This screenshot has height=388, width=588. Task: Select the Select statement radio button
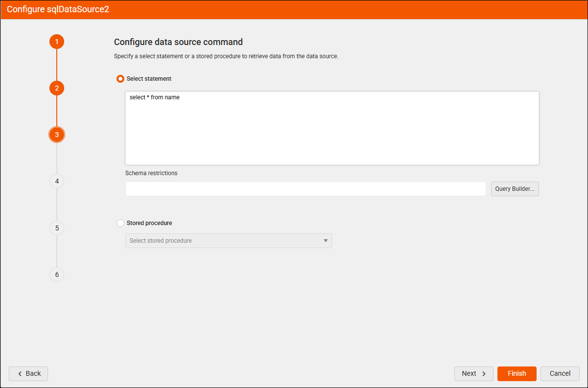[x=120, y=79]
